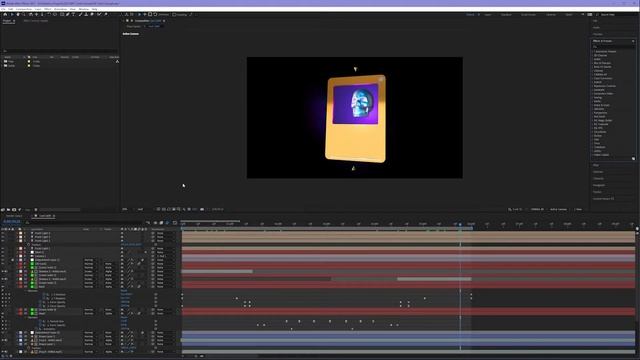Open the Tracker panel
The height and width of the screenshot is (360, 640).
pos(597,192)
